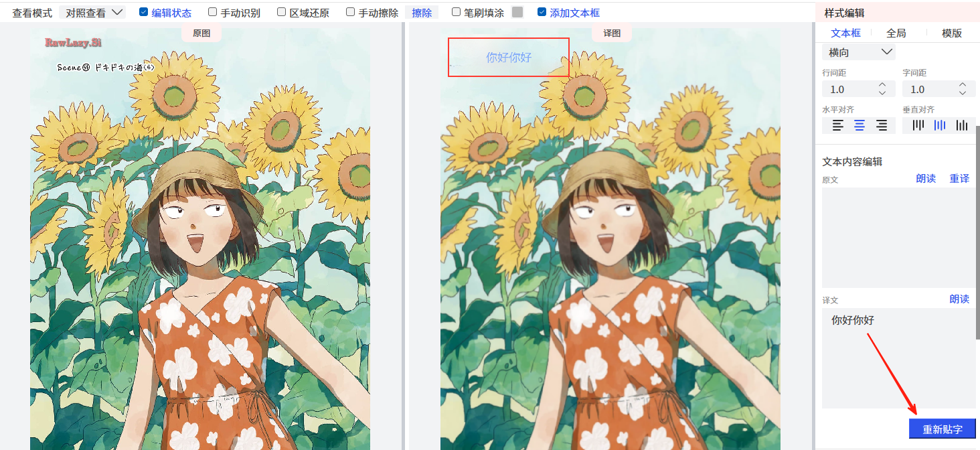
Task: Set horizontal alignment to right
Action: (882, 125)
